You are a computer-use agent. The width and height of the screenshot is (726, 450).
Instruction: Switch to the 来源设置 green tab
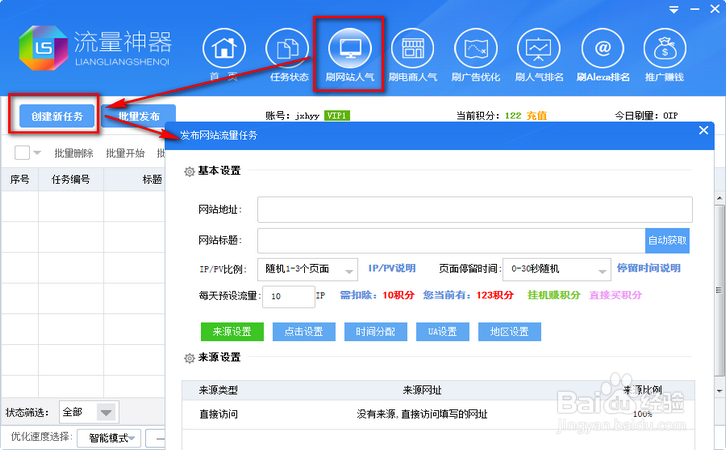point(232,331)
